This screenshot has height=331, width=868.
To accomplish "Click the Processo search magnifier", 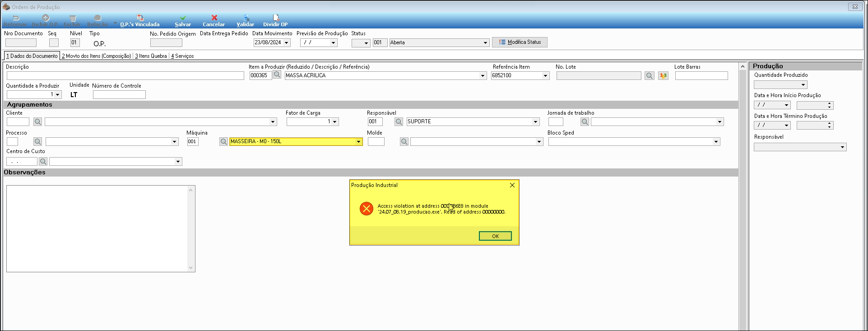I will [x=37, y=142].
